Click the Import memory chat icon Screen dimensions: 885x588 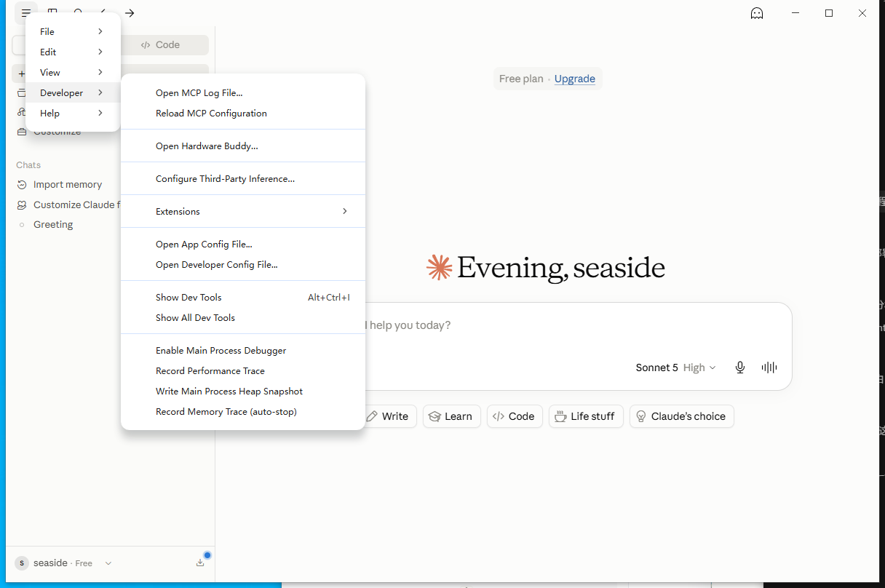pyautogui.click(x=22, y=185)
